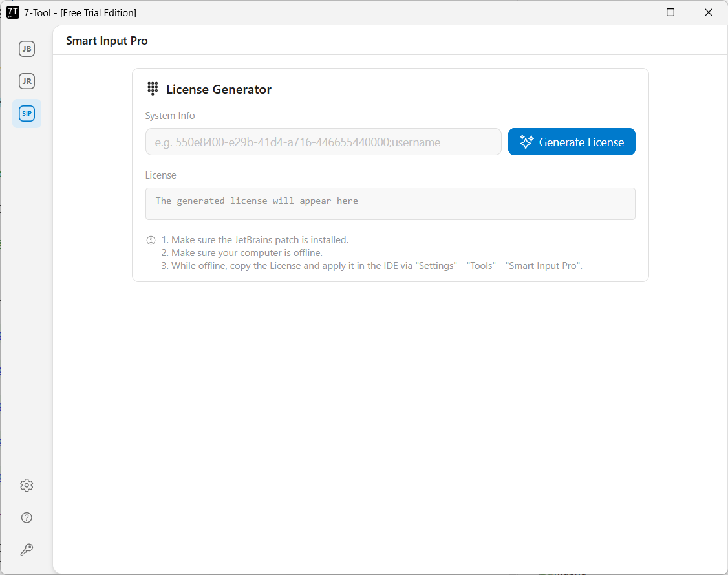Click the instruction "Make sure the JetBrains patch is installed"
The height and width of the screenshot is (575, 728).
[x=255, y=240]
